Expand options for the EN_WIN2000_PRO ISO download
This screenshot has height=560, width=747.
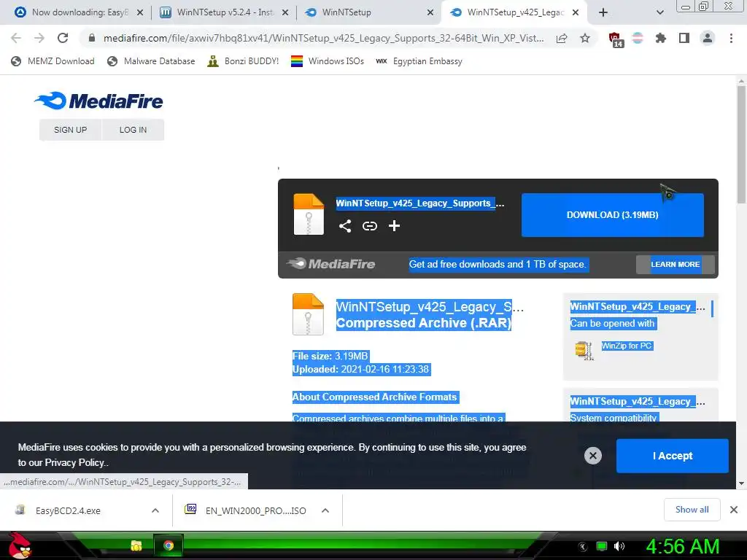coord(325,510)
